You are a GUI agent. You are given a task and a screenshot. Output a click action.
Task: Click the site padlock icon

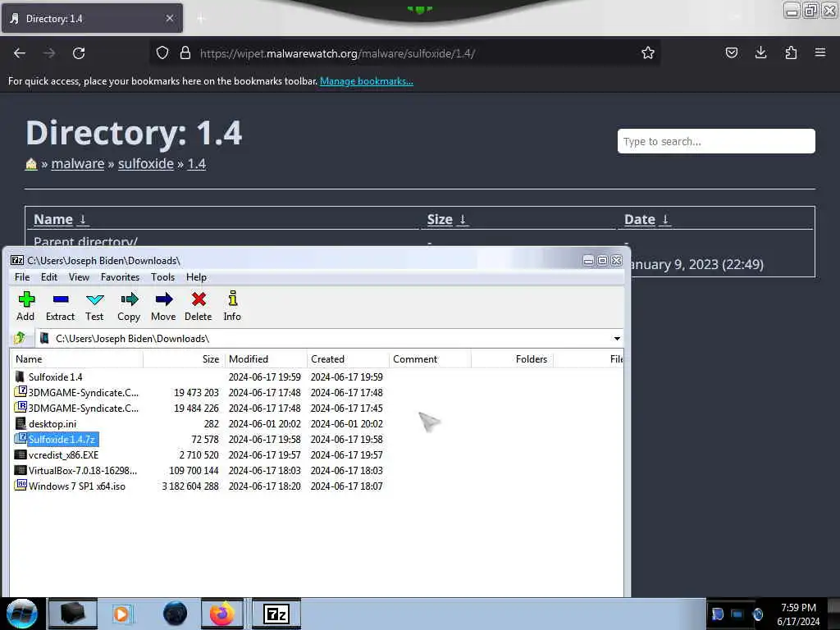(185, 53)
